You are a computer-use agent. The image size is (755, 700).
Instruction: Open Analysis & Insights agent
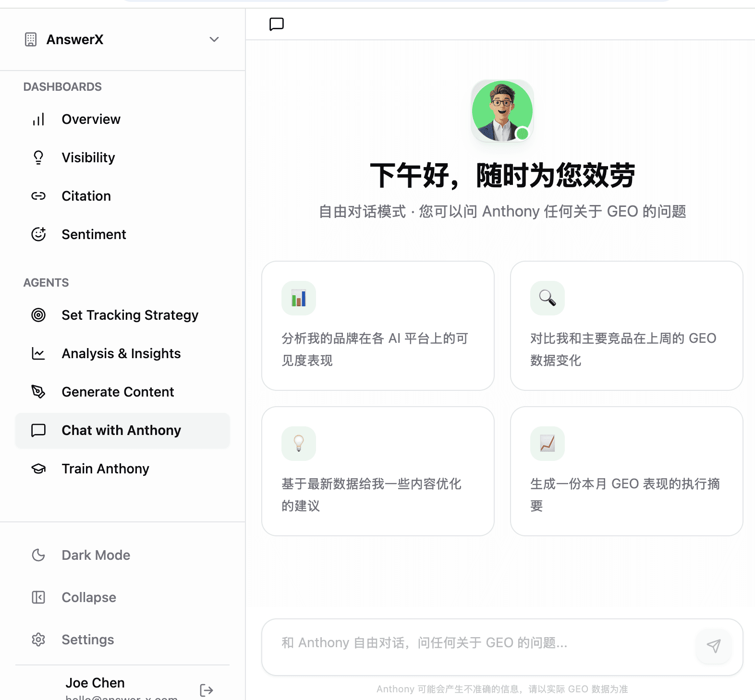pyautogui.click(x=122, y=353)
